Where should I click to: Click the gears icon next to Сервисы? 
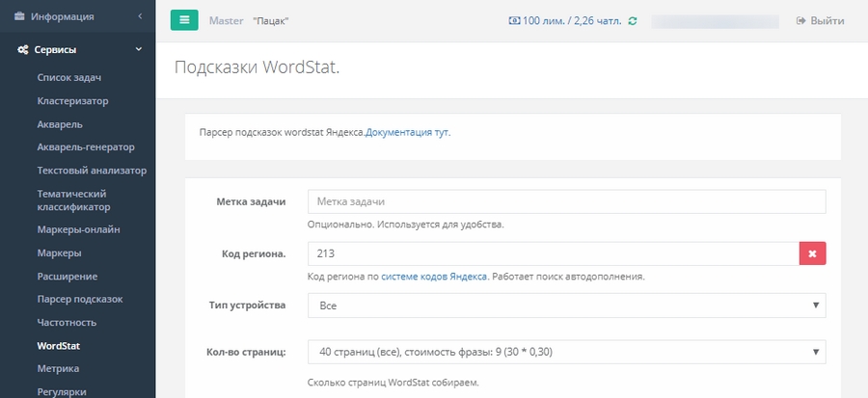[x=23, y=50]
